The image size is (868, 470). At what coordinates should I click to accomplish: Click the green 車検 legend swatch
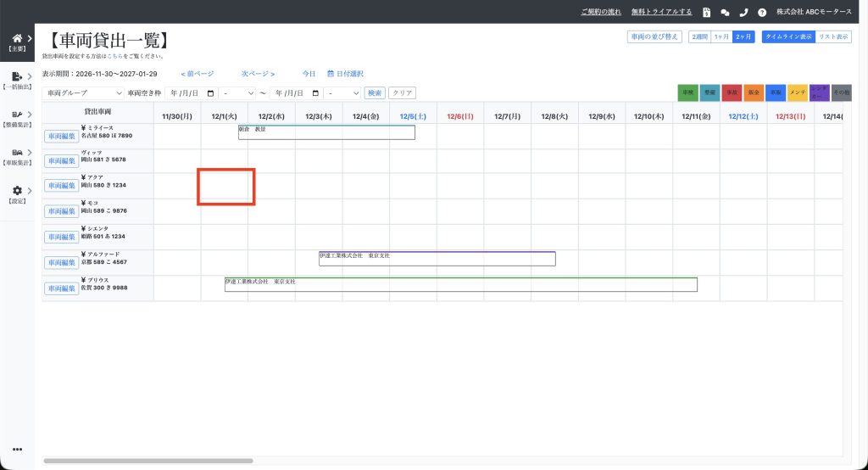(687, 92)
